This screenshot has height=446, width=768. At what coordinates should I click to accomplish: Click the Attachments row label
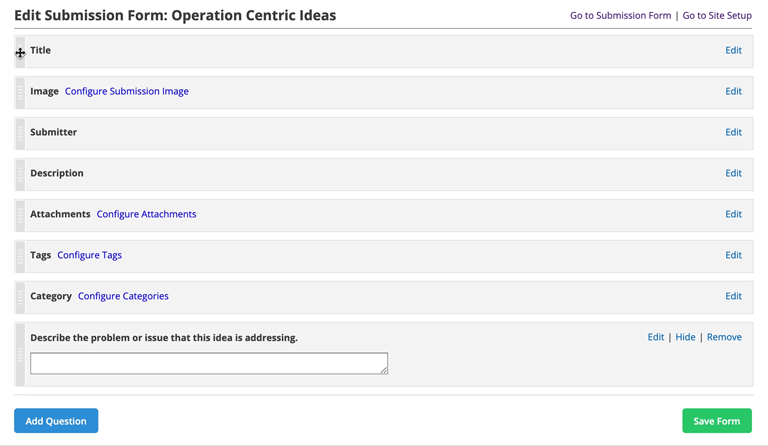click(60, 214)
